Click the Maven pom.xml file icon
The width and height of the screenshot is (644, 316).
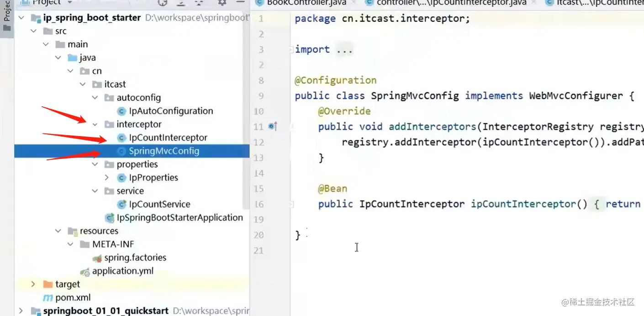click(x=48, y=298)
